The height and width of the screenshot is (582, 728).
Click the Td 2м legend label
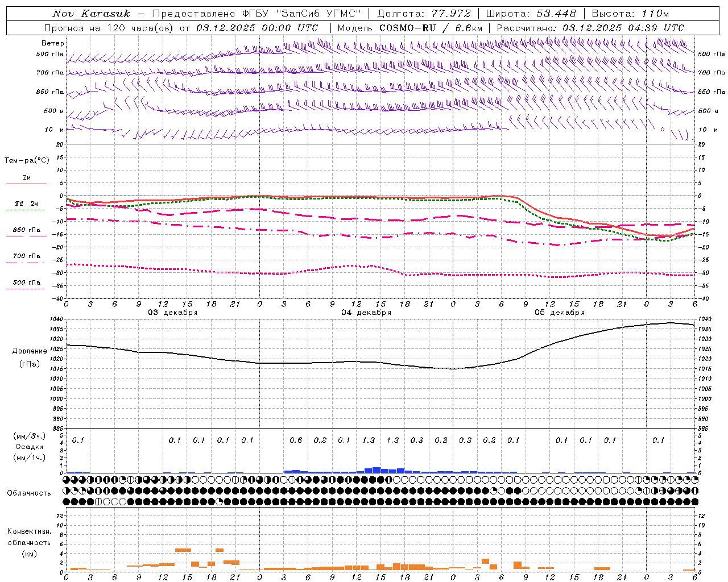pyautogui.click(x=26, y=203)
